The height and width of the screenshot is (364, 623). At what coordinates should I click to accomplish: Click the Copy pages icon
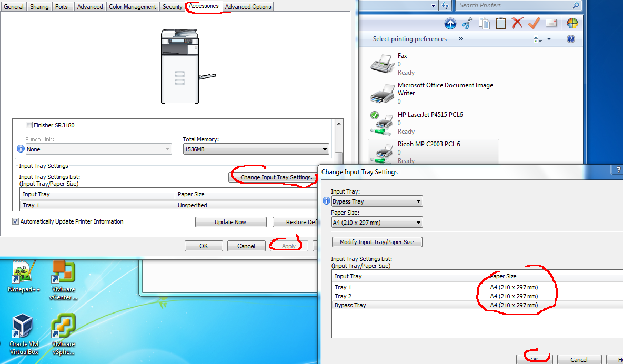(x=484, y=24)
